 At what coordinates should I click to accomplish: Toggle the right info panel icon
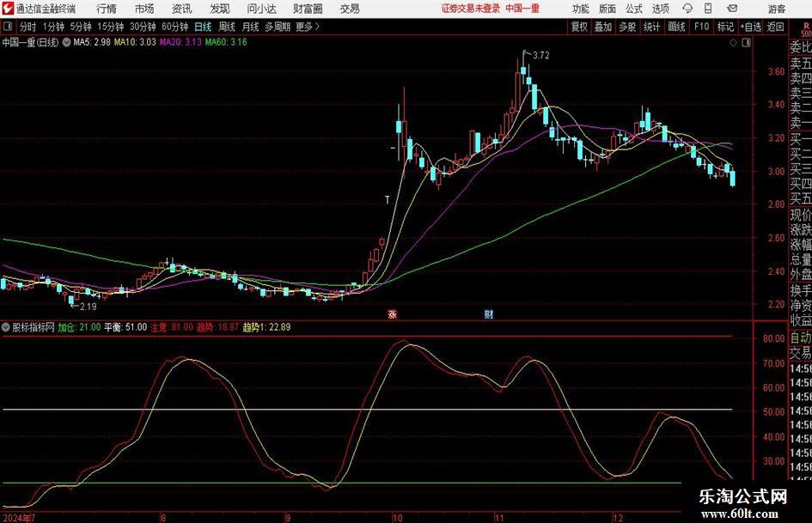[746, 43]
